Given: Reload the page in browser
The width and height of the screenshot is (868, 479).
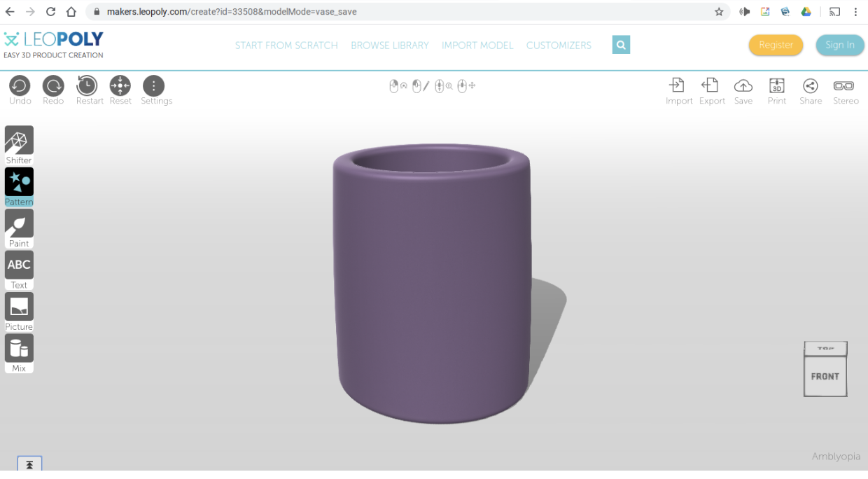Looking at the screenshot, I should click(50, 12).
